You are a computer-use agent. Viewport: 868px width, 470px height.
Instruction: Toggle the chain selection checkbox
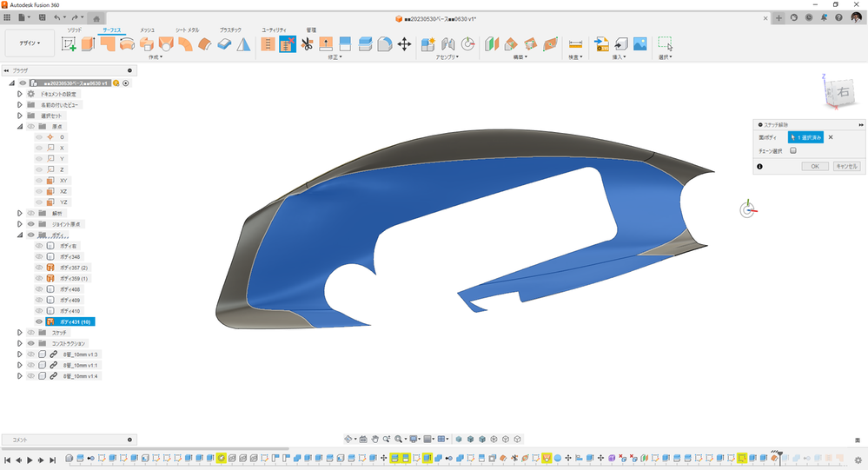[x=793, y=150]
